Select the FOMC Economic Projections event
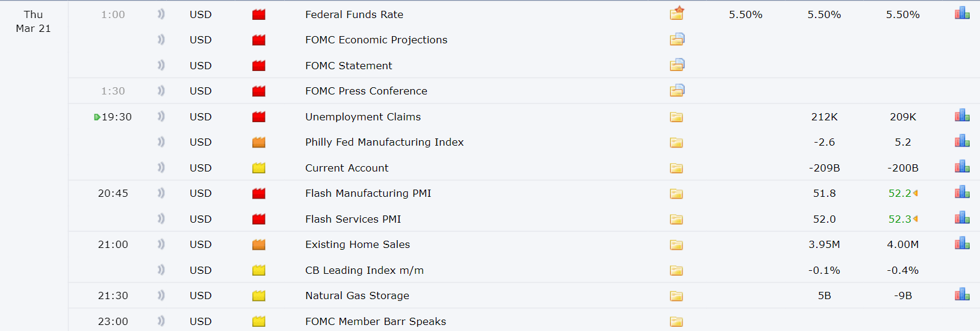The height and width of the screenshot is (331, 980). point(376,40)
